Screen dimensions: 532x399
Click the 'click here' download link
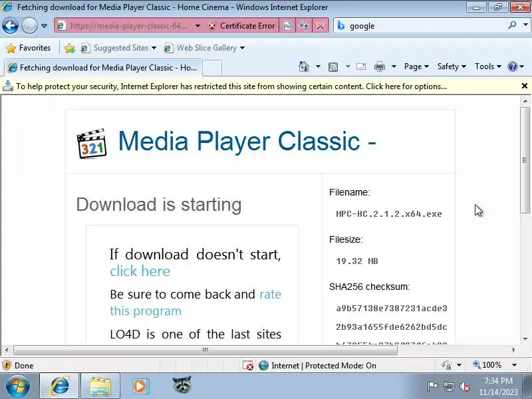click(140, 271)
